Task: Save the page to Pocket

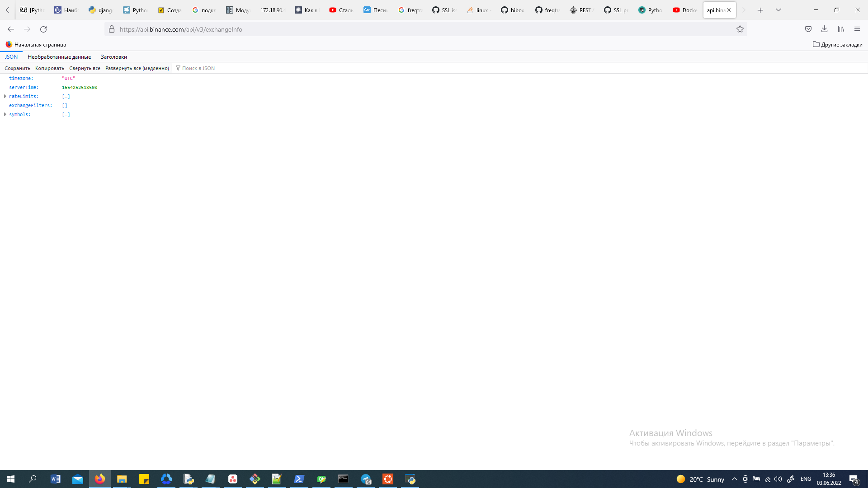Action: click(x=808, y=29)
